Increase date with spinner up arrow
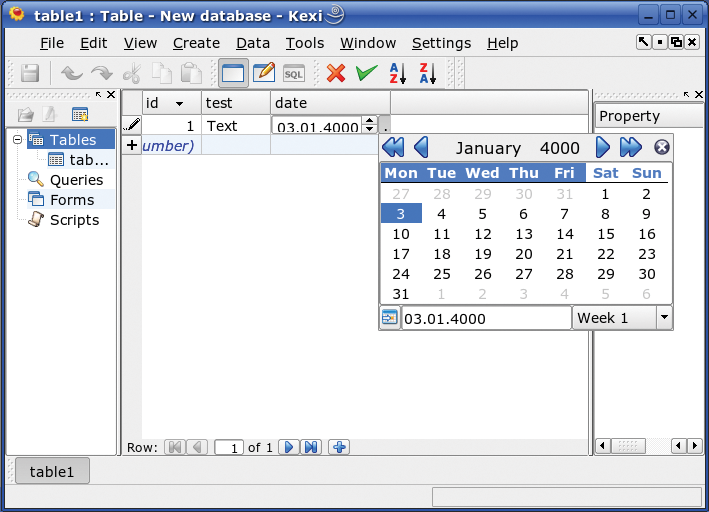 click(x=369, y=120)
